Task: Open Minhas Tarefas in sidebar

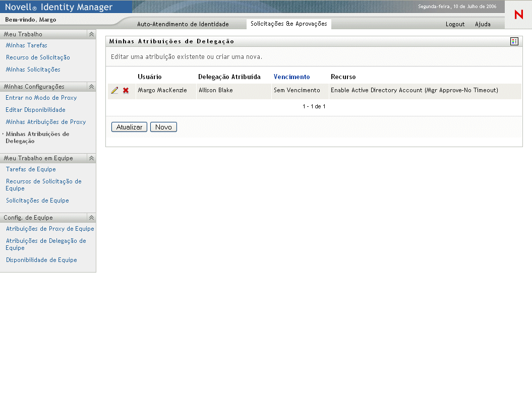Action: tap(27, 45)
